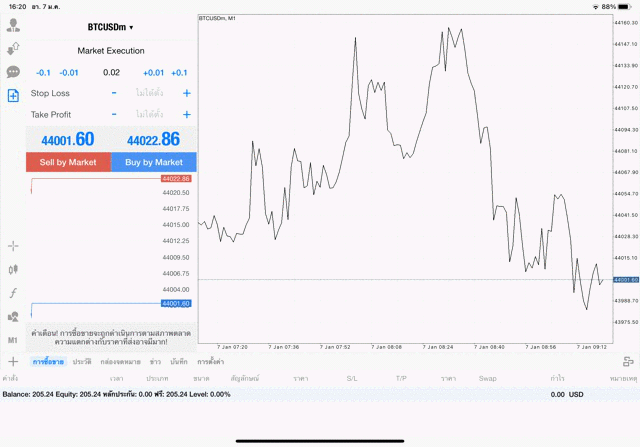Sort by กำไร column header

click(557, 378)
